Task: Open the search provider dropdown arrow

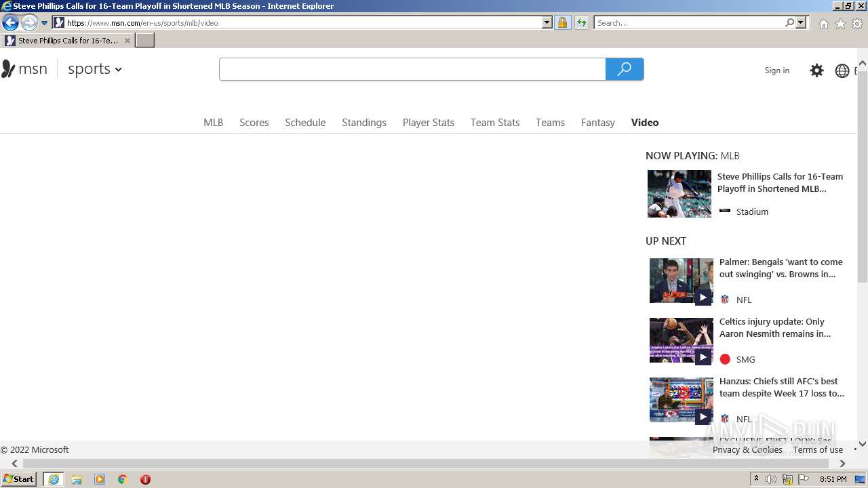Action: click(x=801, y=22)
